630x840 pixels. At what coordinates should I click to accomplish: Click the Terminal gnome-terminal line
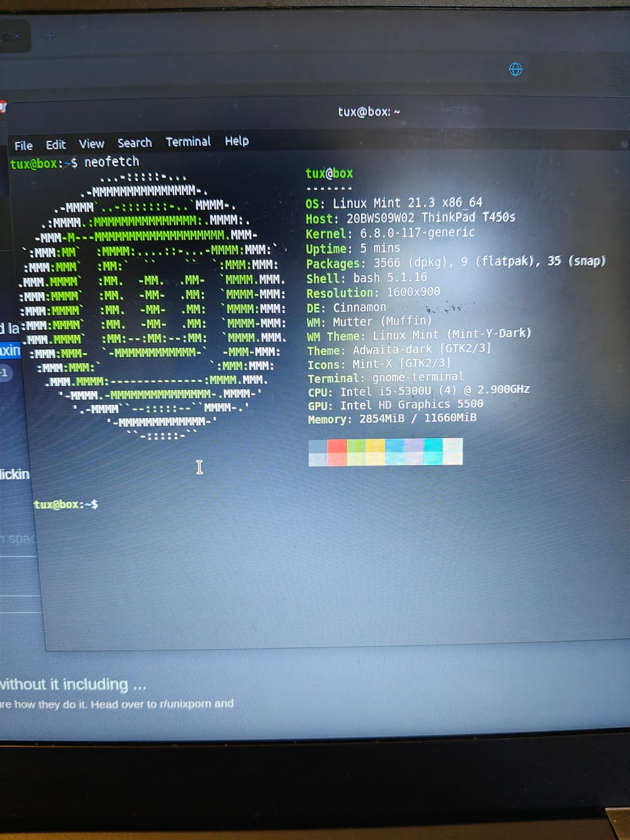pyautogui.click(x=386, y=378)
